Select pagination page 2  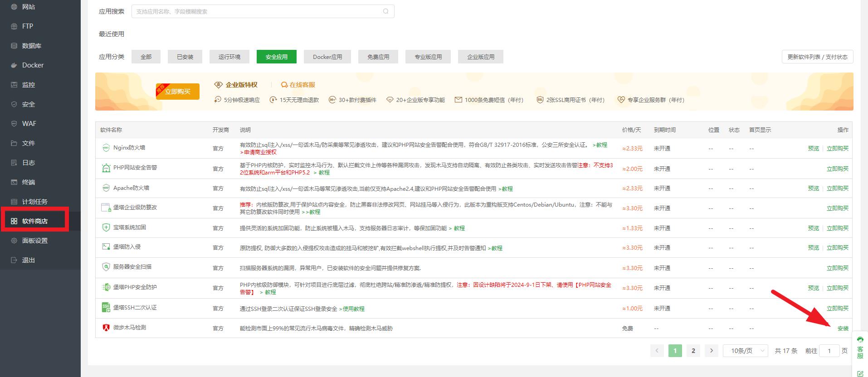(693, 351)
